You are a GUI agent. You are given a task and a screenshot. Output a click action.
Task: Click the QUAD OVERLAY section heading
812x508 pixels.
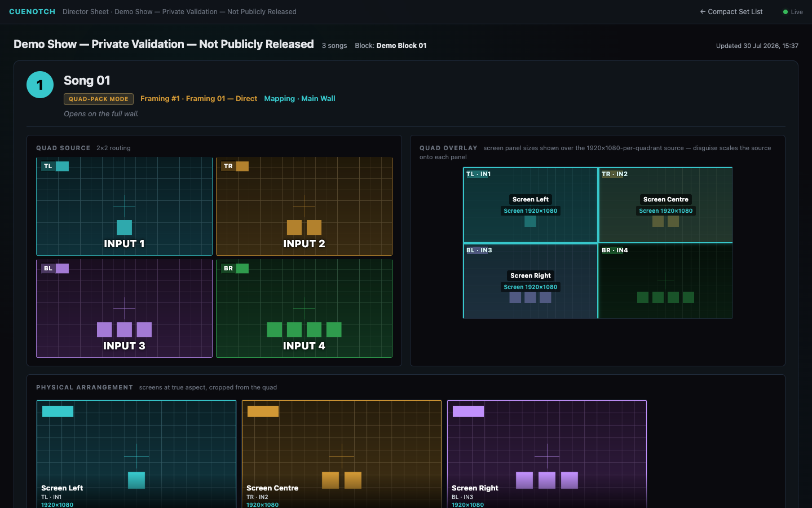448,148
